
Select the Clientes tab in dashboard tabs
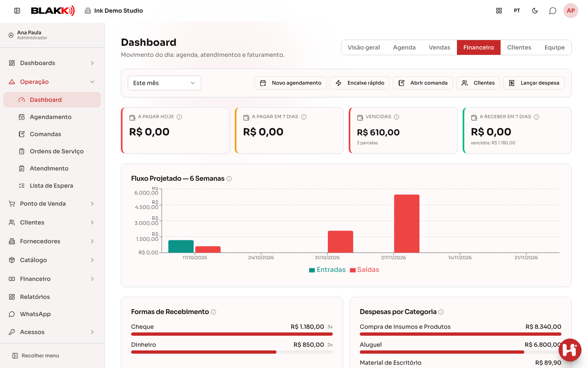tap(519, 47)
